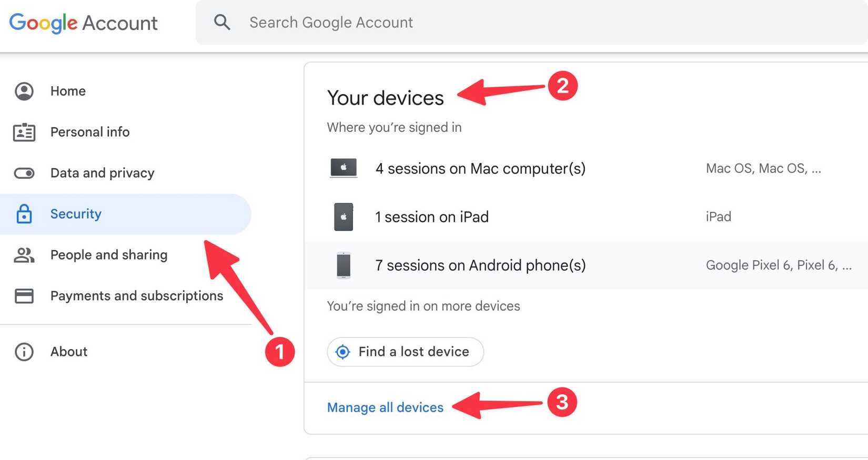Screen dimensions: 868x460
Task: Click the About info icon
Action: 24,352
